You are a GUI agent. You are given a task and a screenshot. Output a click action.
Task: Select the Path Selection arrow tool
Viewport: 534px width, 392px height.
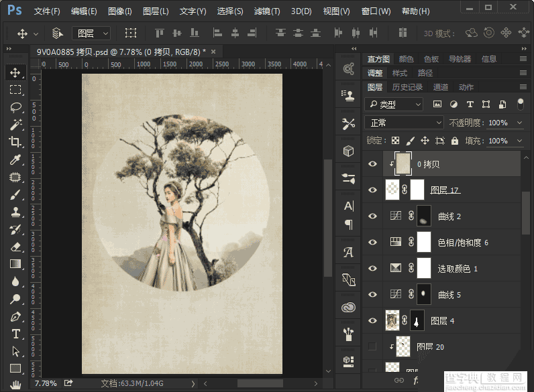click(x=15, y=351)
